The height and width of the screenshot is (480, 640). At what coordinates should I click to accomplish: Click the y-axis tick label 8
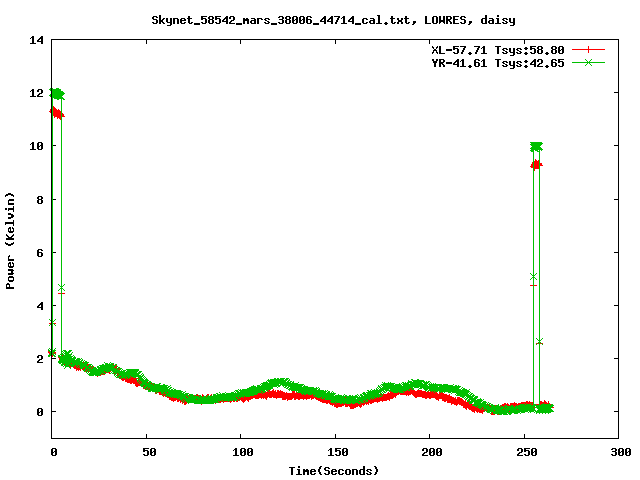[40, 200]
